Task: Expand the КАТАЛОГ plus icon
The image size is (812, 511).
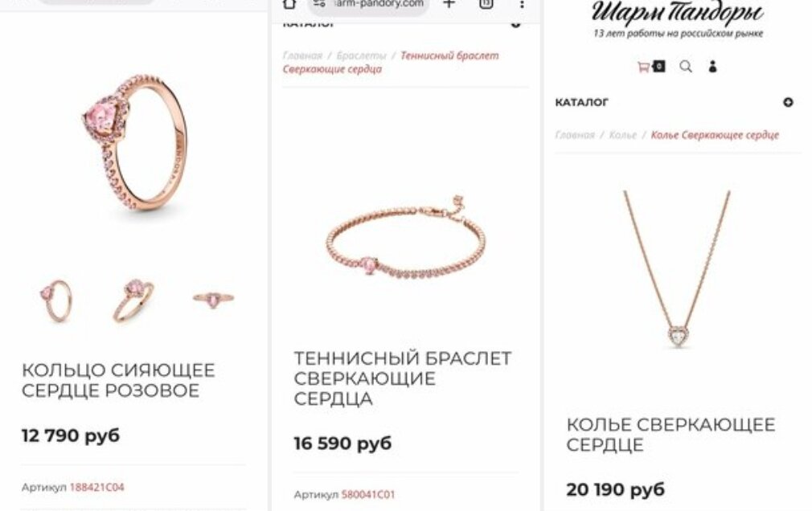Action: [x=788, y=103]
